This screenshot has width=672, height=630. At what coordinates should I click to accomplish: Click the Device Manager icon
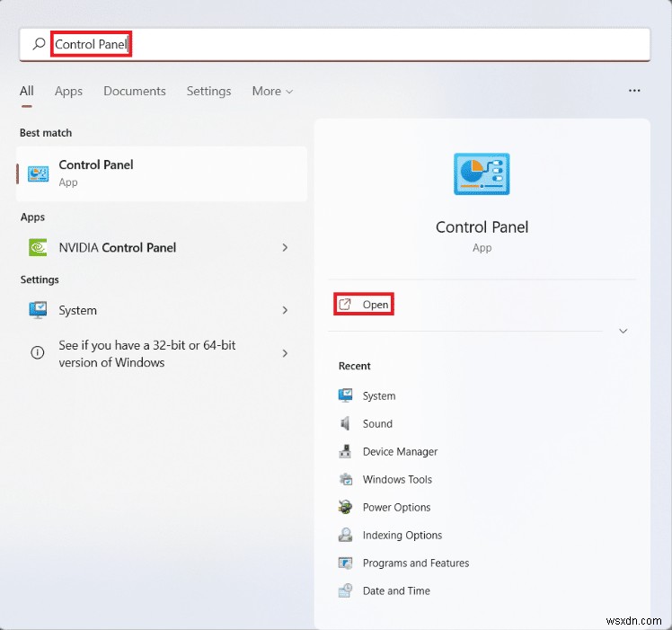tap(345, 451)
